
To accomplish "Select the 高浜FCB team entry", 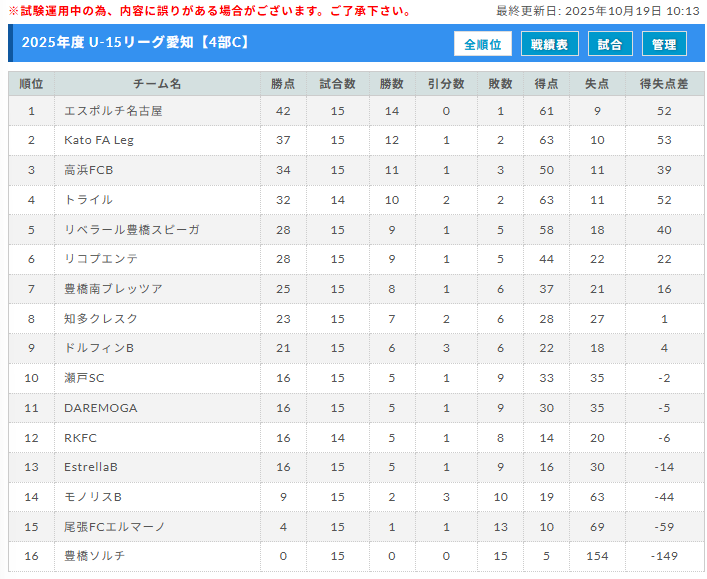I will [x=89, y=170].
